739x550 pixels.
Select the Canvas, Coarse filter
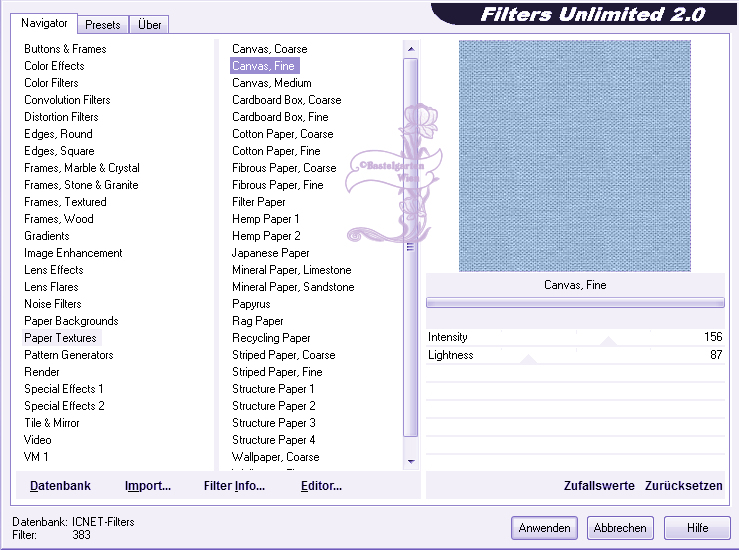pyautogui.click(x=269, y=49)
